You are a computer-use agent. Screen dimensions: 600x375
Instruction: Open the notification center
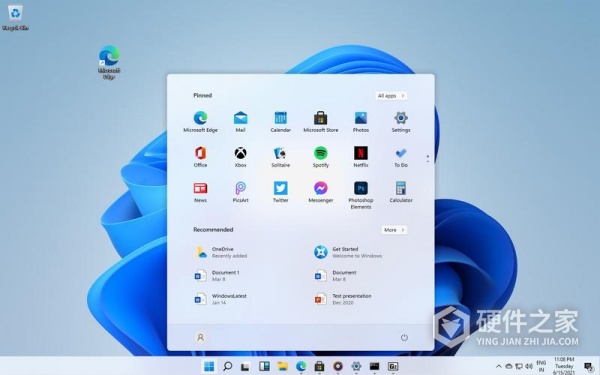[589, 367]
